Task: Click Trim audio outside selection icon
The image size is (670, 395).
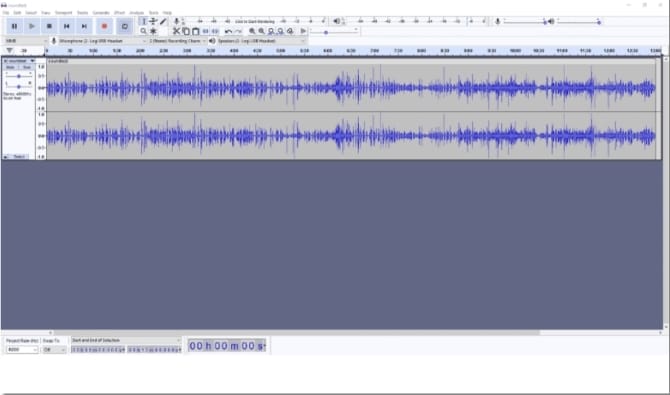Action: (205, 31)
